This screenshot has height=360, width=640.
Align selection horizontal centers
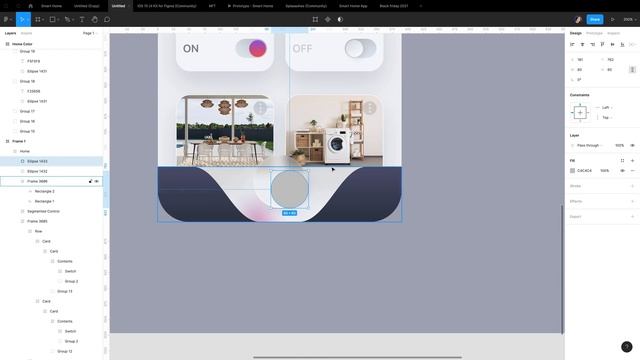[582, 44]
